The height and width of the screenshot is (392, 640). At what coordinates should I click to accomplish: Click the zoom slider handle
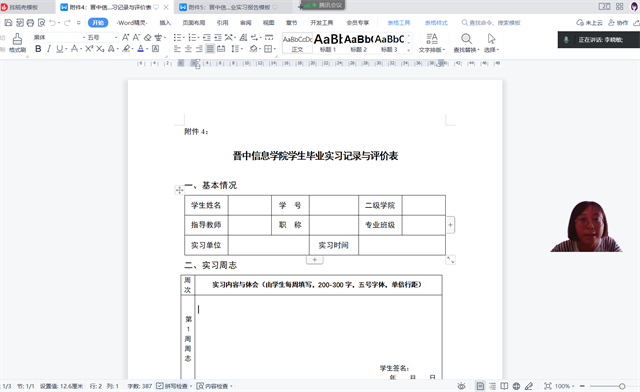click(622, 386)
